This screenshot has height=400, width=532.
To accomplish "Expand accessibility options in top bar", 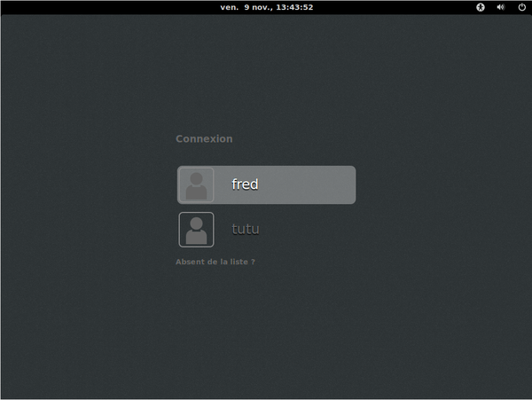I will coord(481,7).
